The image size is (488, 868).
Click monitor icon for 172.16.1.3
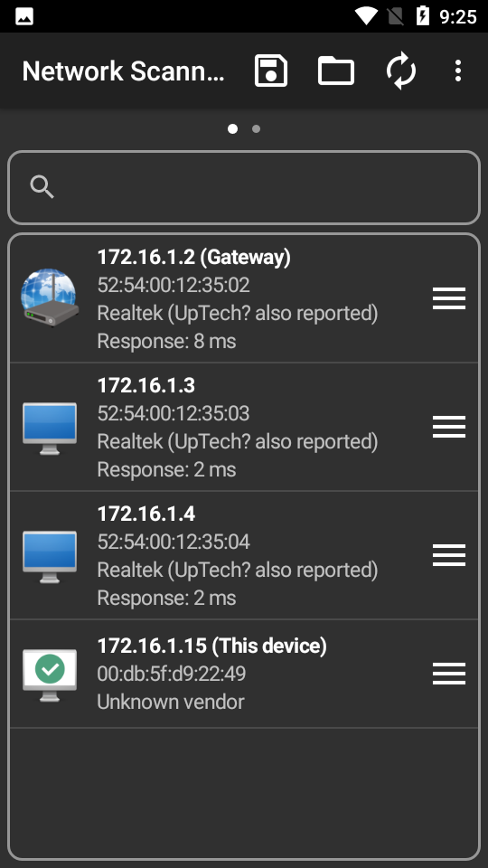point(50,429)
